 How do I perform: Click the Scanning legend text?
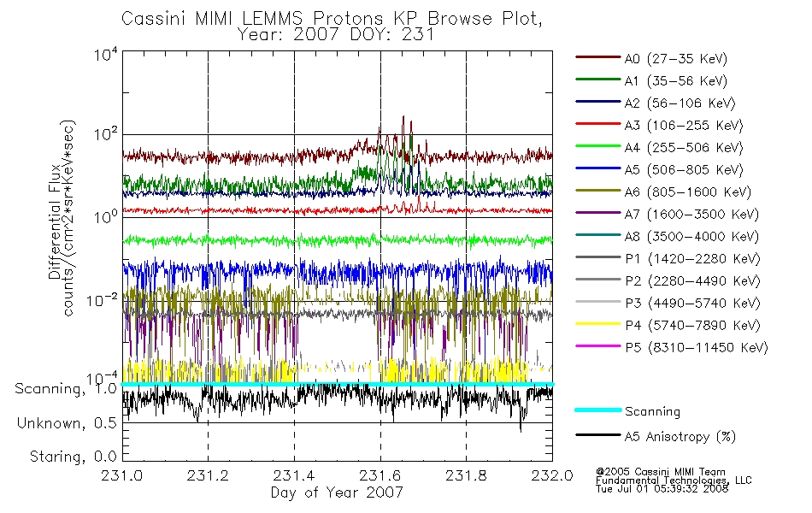(652, 412)
